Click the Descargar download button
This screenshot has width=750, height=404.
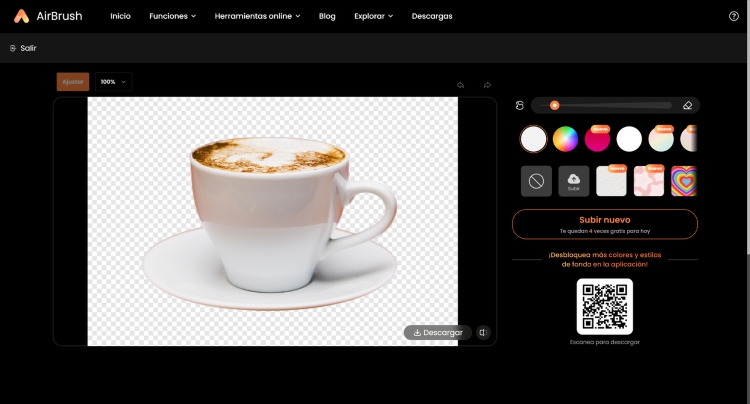(438, 332)
